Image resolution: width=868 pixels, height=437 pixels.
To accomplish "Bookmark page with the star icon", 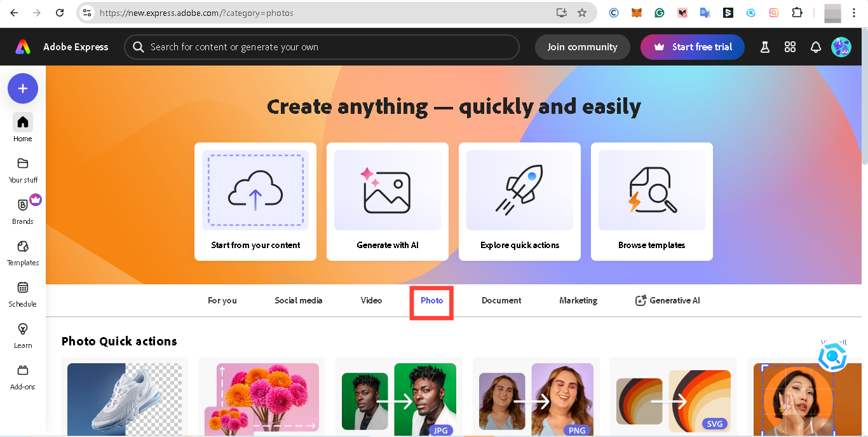I will pyautogui.click(x=582, y=13).
